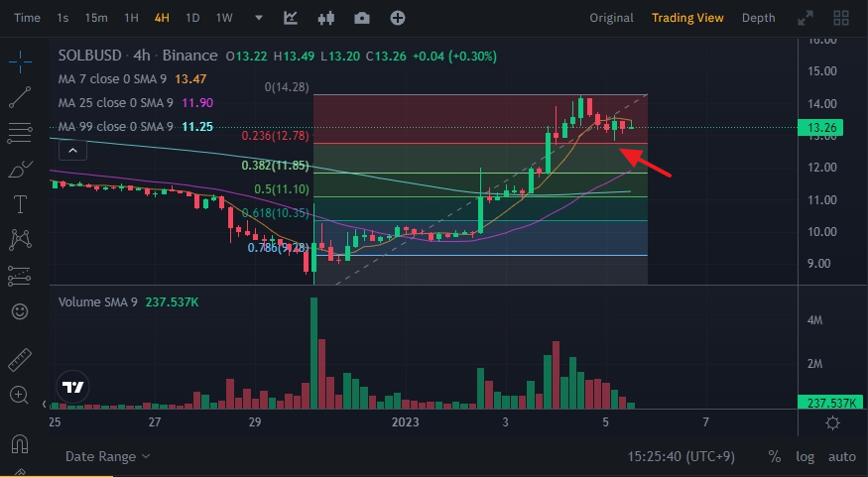Select the ruler measure tool
Screen dimensions: 868x477
point(20,359)
